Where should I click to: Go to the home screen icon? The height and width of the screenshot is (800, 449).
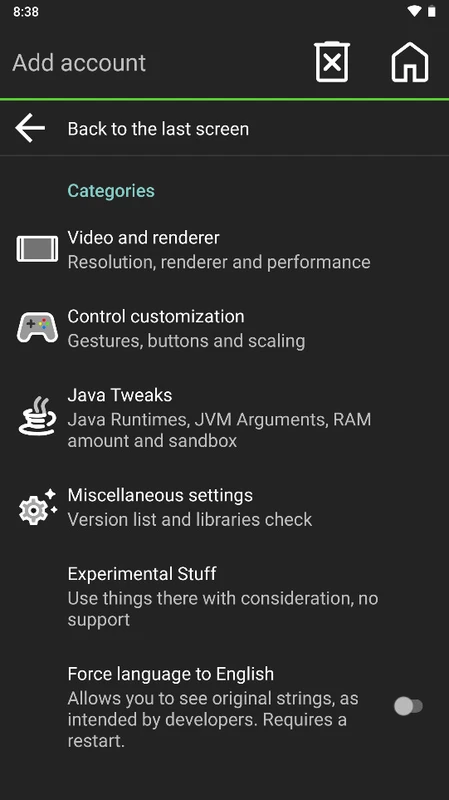[410, 62]
